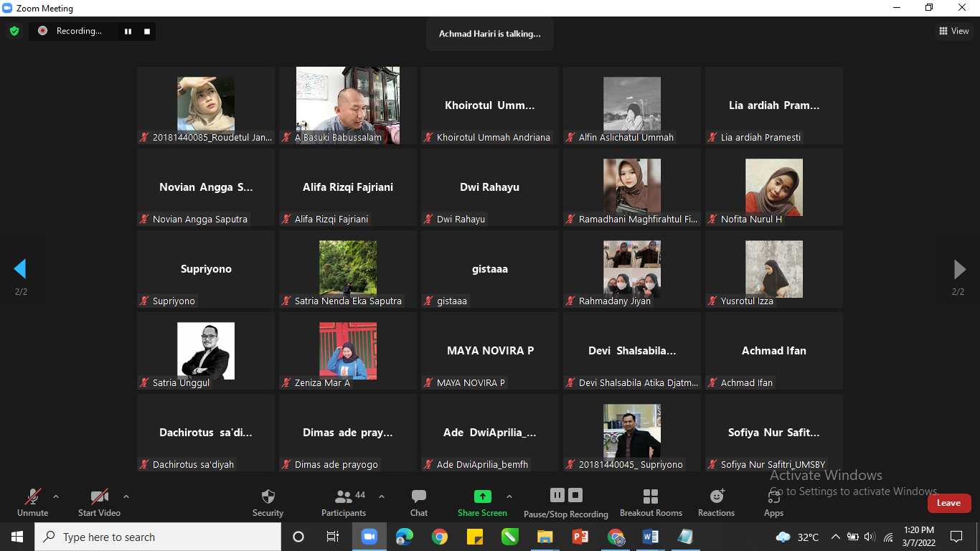Click the Windows Start button
Viewport: 980px width, 551px height.
click(17, 537)
